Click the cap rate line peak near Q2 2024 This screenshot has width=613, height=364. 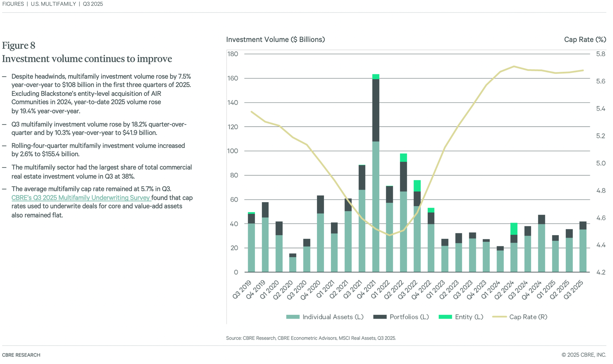[514, 66]
